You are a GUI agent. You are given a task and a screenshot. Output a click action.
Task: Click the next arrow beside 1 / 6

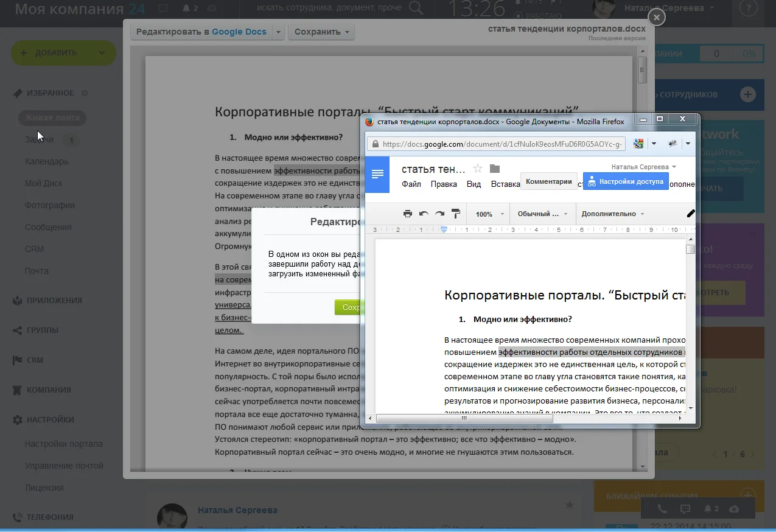[753, 454]
